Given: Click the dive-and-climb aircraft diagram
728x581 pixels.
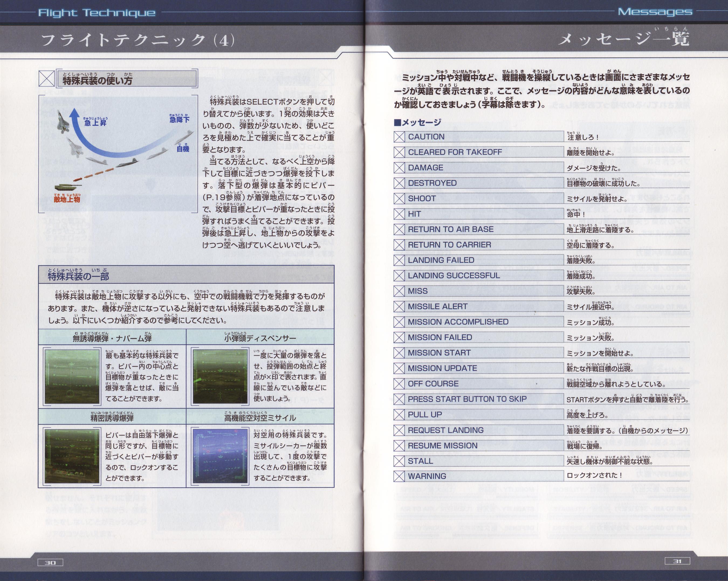Looking at the screenshot, I should [x=118, y=154].
